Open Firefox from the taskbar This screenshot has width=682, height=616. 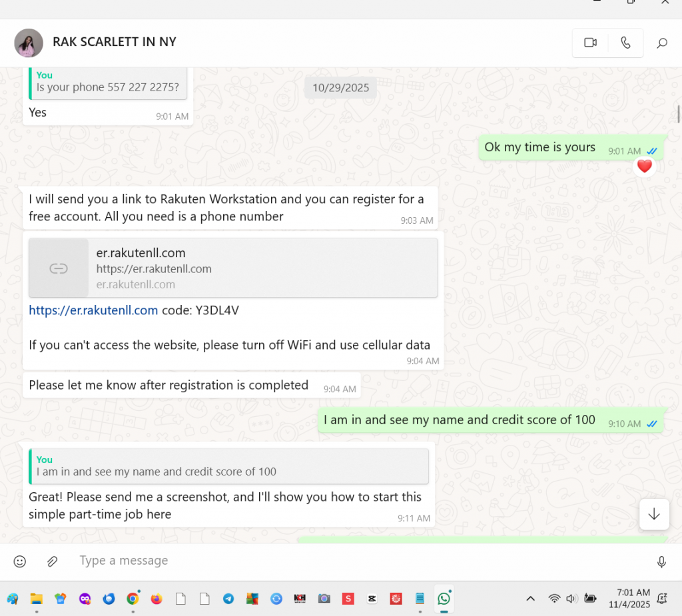tap(157, 599)
